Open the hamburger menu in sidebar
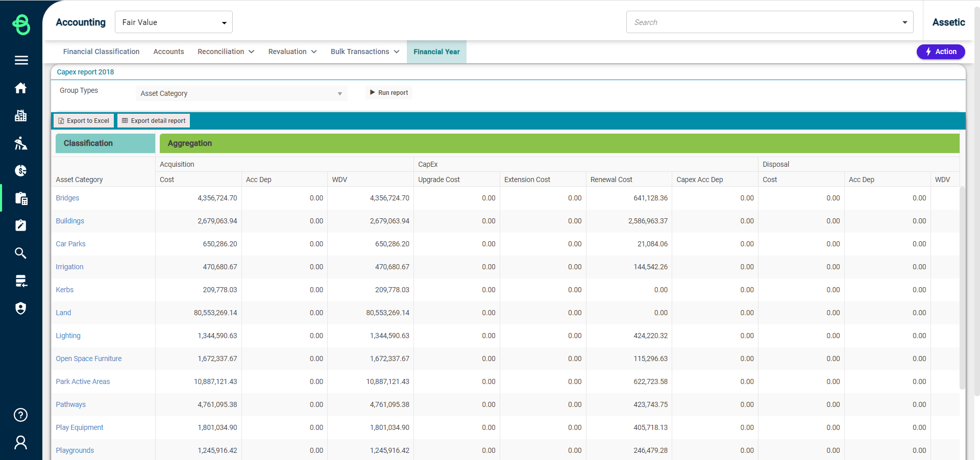 click(21, 60)
